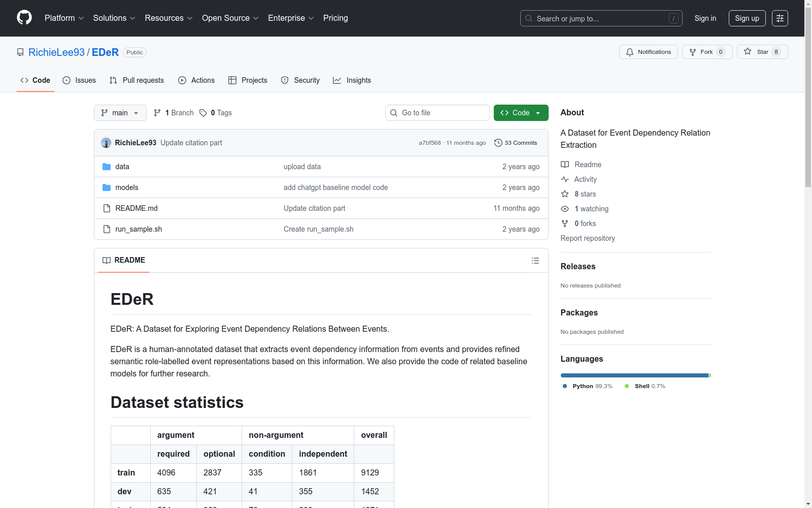Viewport: 812px width, 508px height.
Task: Open the data folder
Action: point(122,167)
